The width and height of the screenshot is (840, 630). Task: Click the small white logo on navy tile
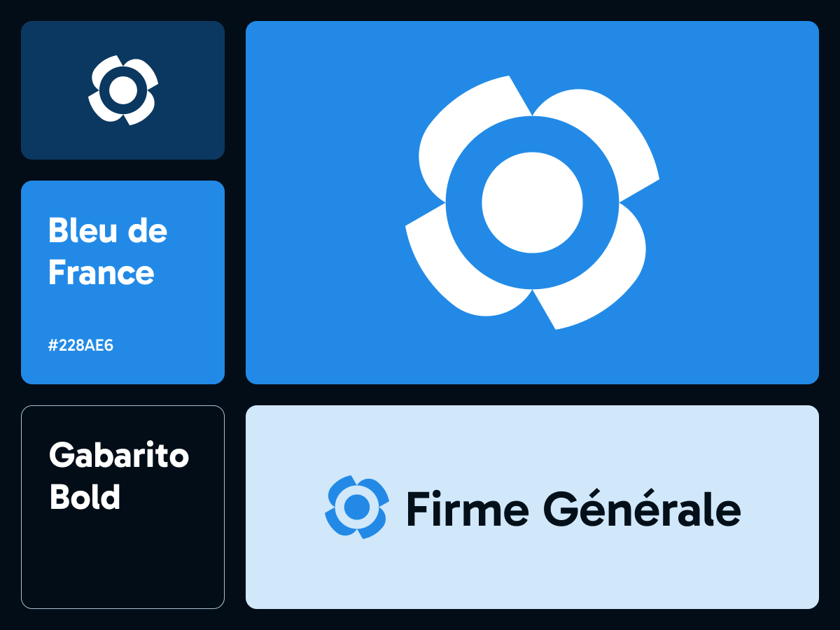coord(123,91)
